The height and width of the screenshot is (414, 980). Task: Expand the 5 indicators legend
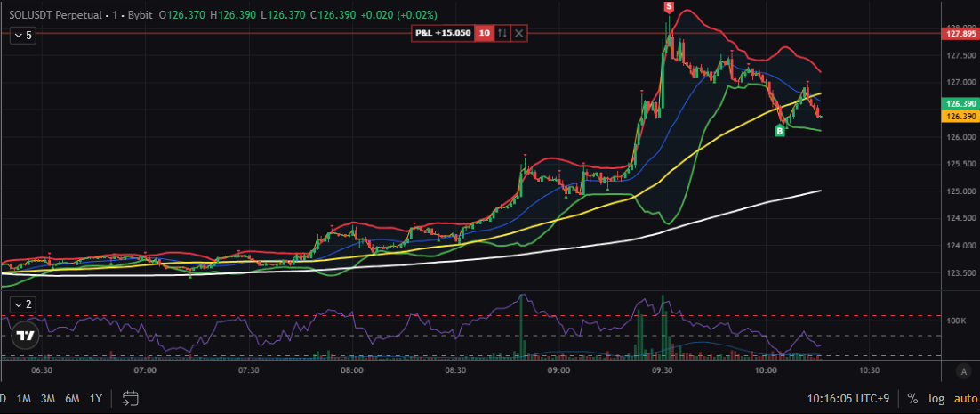[x=22, y=36]
